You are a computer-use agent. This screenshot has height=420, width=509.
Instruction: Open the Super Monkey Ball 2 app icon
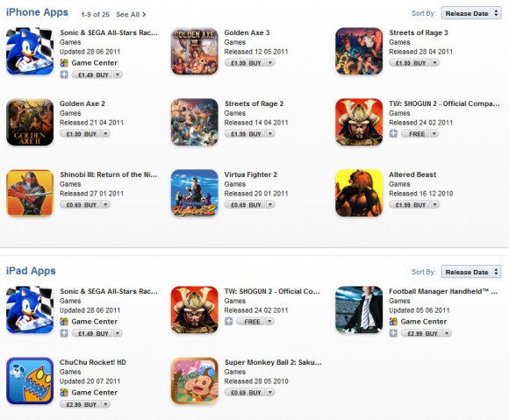pyautogui.click(x=195, y=381)
